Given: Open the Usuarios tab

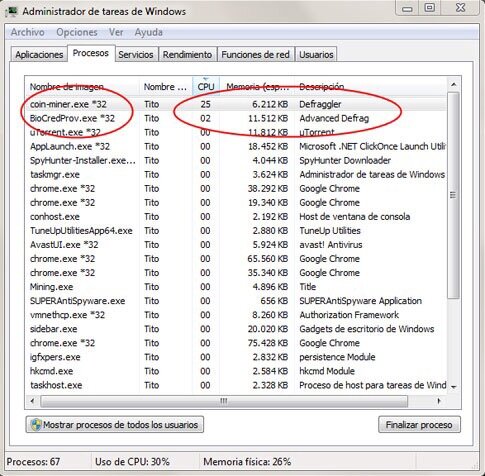Looking at the screenshot, I should (x=316, y=55).
